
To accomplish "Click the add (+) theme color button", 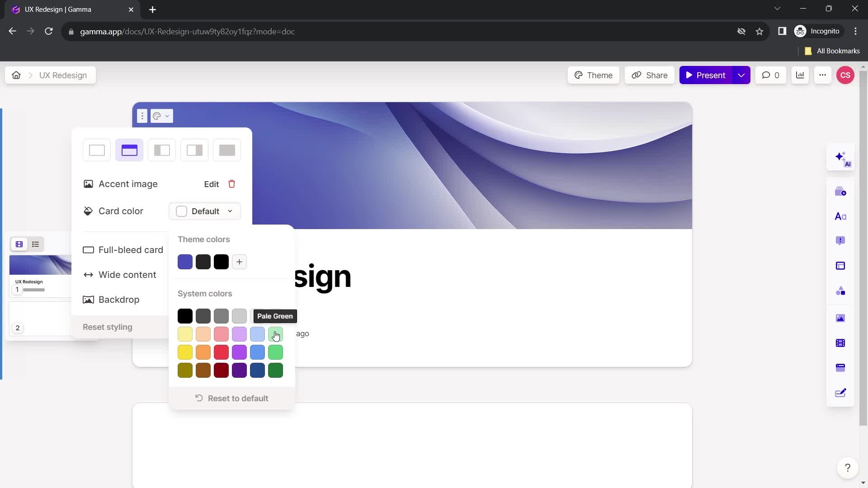I will [x=240, y=262].
